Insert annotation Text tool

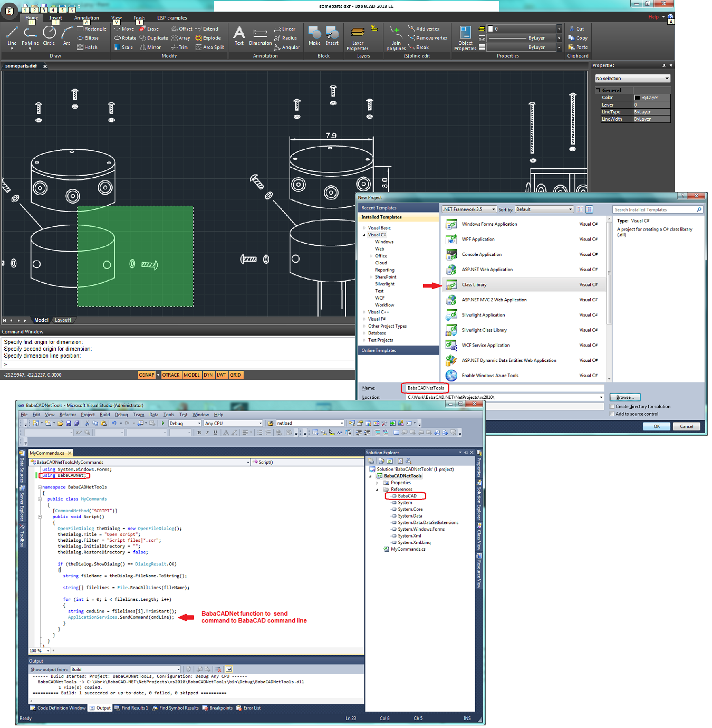239,36
